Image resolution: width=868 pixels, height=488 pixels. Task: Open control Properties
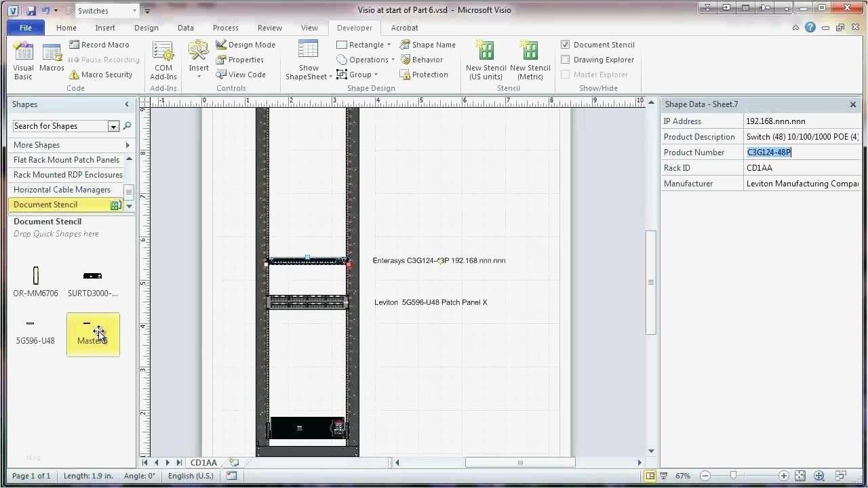[240, 60]
